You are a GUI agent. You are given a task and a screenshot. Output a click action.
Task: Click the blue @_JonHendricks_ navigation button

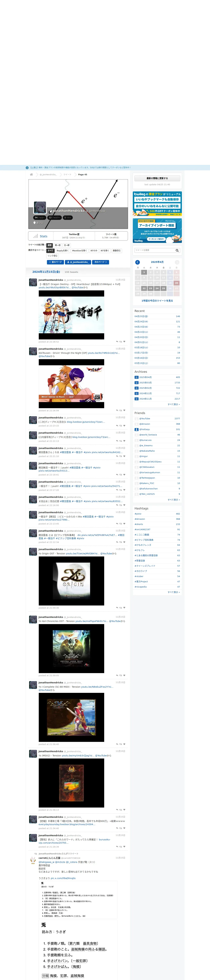click(x=78, y=262)
